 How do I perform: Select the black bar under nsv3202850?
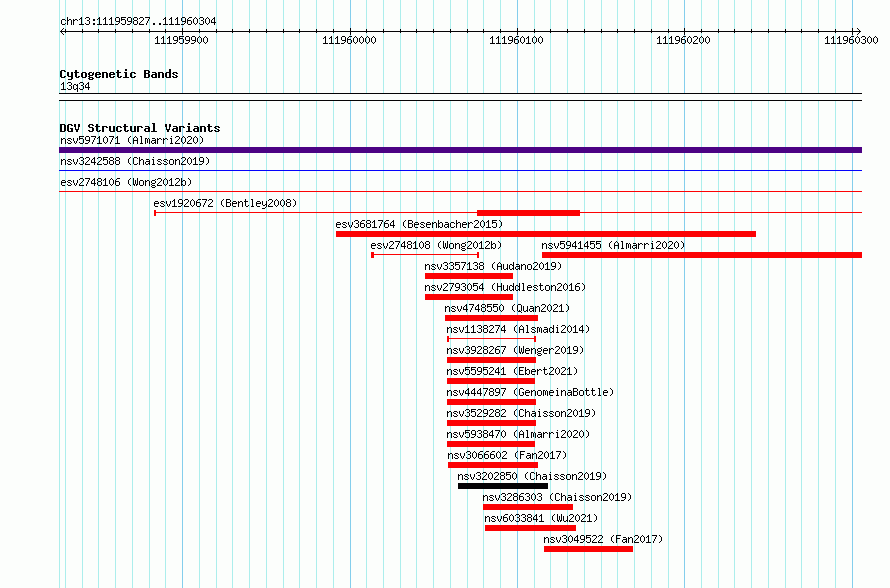click(503, 486)
